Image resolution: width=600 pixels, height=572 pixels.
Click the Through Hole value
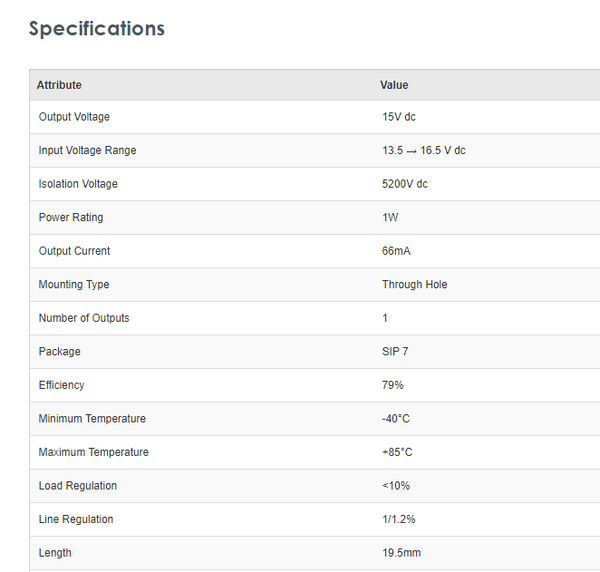click(414, 285)
